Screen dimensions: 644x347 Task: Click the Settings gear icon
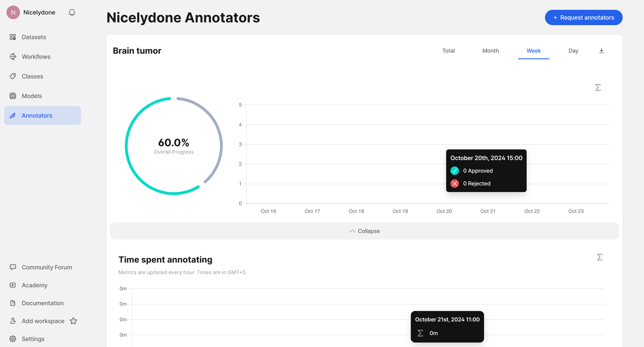click(13, 339)
